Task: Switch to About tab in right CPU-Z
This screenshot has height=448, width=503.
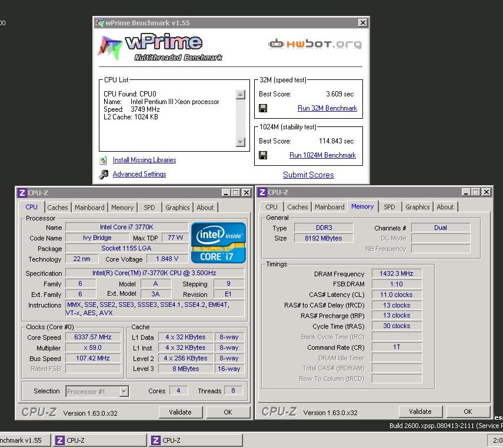Action: coord(445,207)
